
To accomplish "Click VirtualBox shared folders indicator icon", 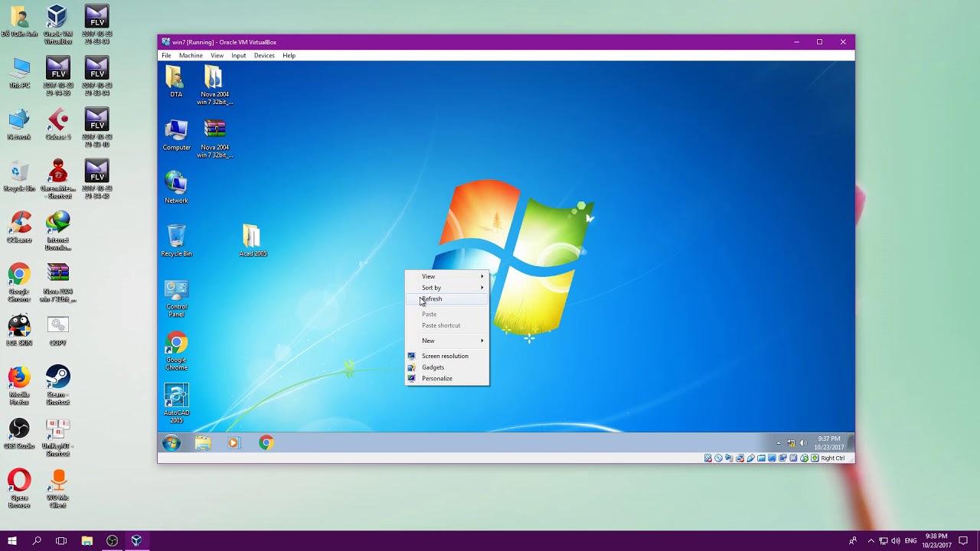I will pos(761,458).
